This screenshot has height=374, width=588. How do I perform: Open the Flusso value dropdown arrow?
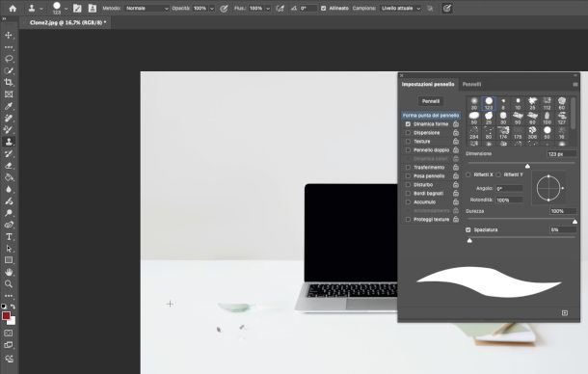268,9
